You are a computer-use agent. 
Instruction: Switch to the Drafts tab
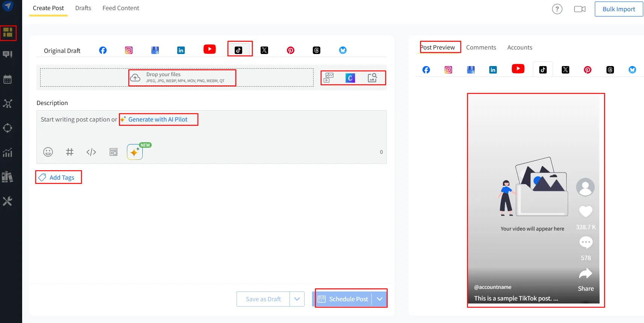tap(83, 8)
